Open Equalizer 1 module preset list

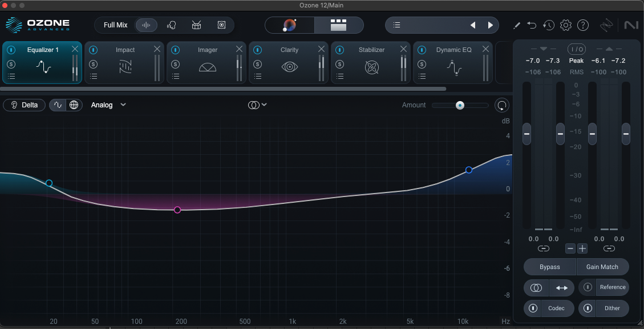point(11,76)
